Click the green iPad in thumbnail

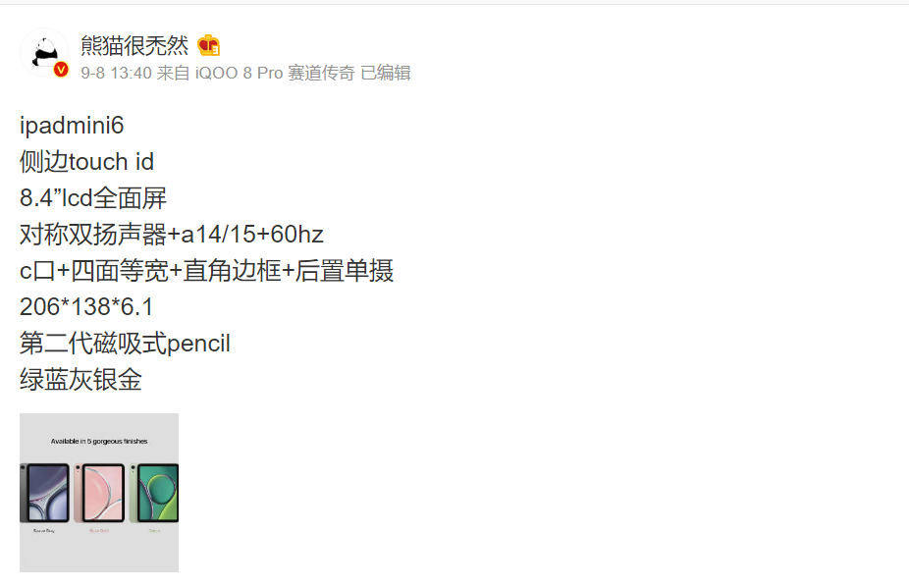[x=154, y=493]
